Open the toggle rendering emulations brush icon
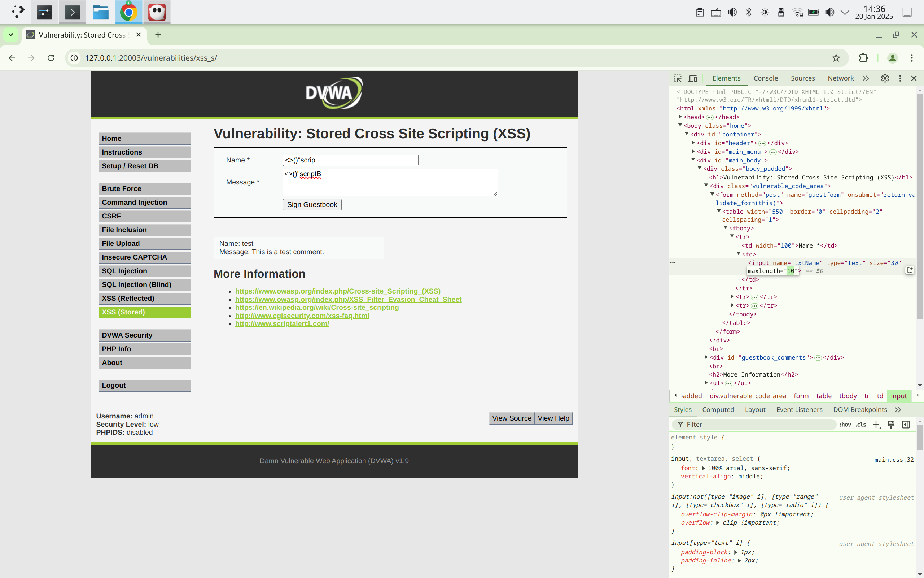 (891, 425)
